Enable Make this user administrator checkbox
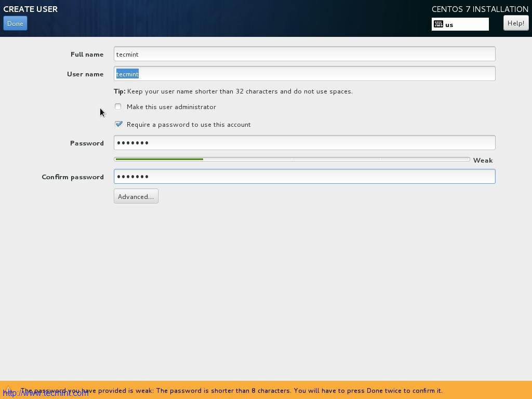 (118, 107)
